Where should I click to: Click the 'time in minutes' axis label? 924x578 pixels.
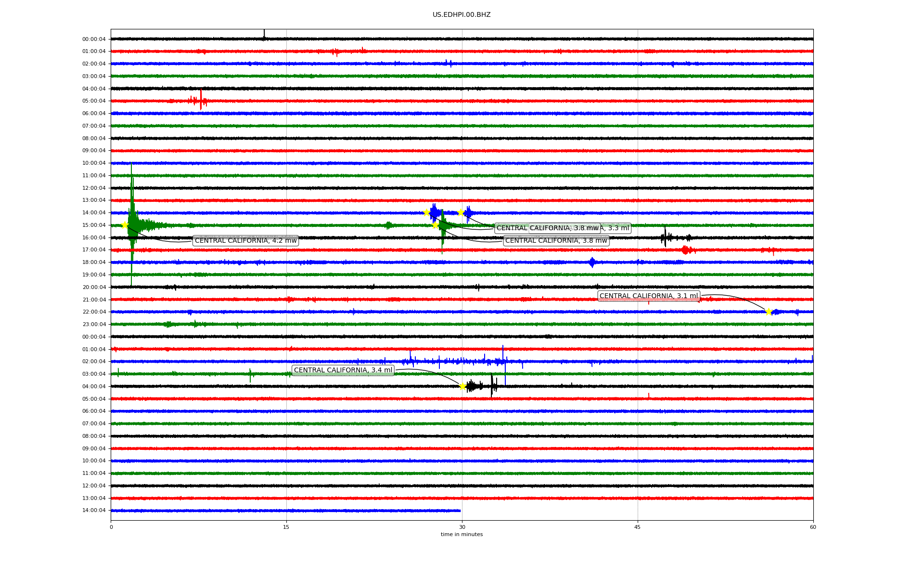tap(462, 534)
